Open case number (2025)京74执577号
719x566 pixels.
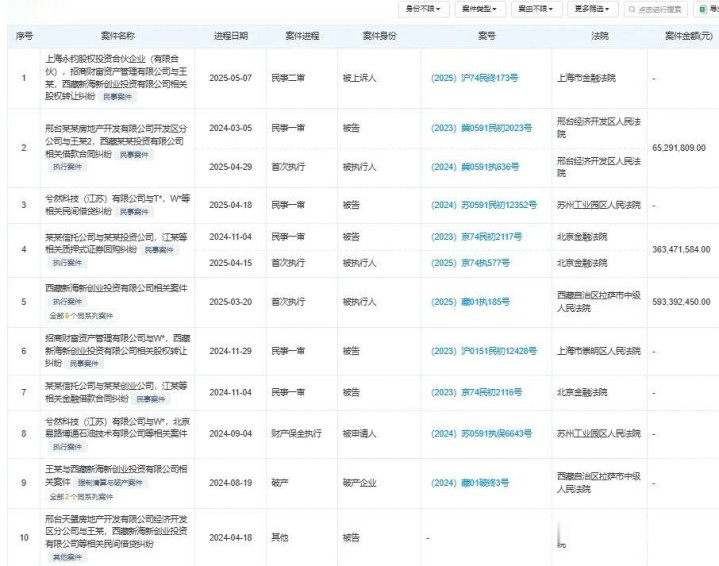[470, 263]
